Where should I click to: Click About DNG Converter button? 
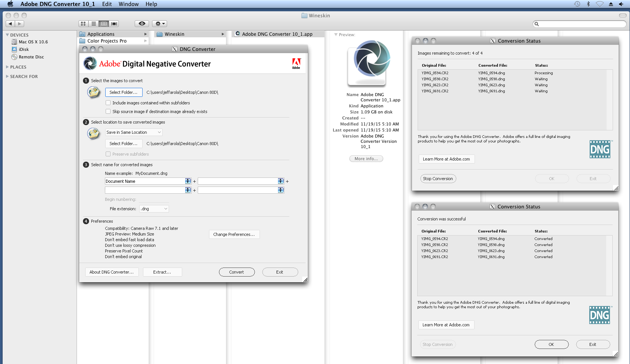[x=112, y=272]
